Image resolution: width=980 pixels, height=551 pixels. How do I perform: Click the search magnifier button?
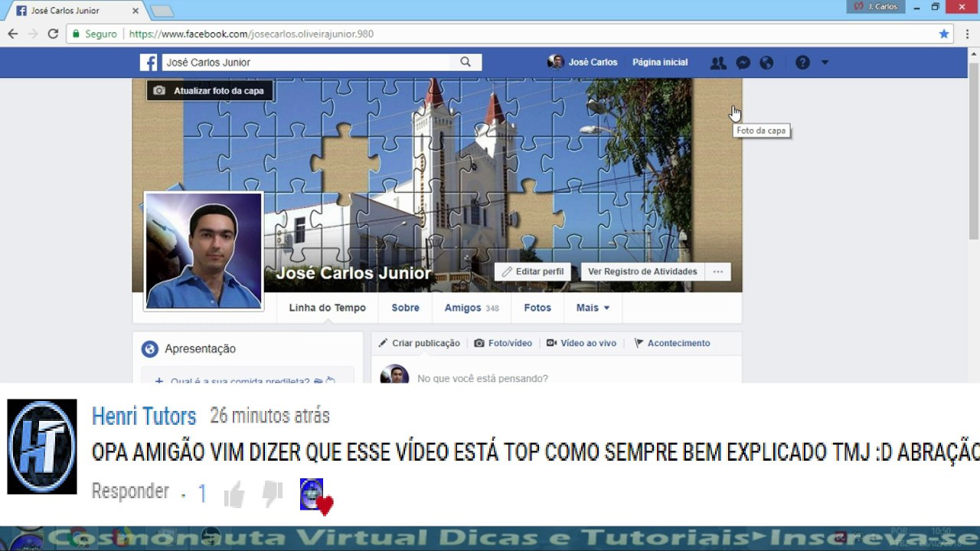pos(465,63)
